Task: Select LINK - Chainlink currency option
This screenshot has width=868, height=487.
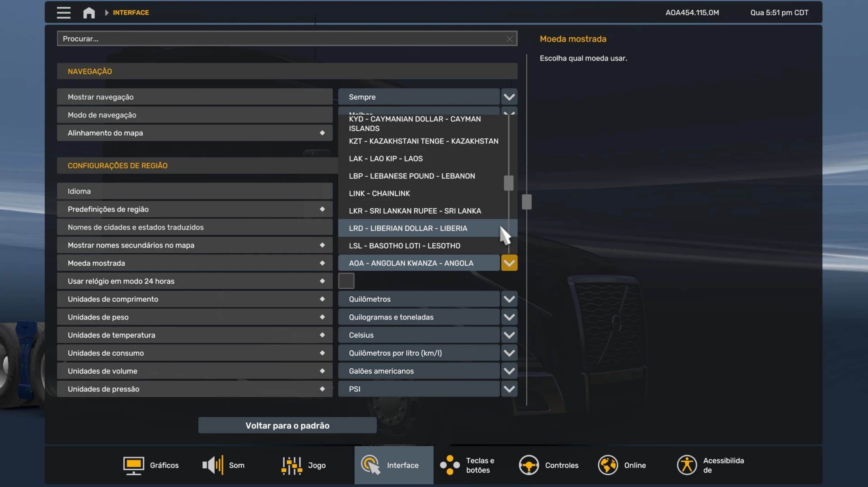Action: [379, 193]
